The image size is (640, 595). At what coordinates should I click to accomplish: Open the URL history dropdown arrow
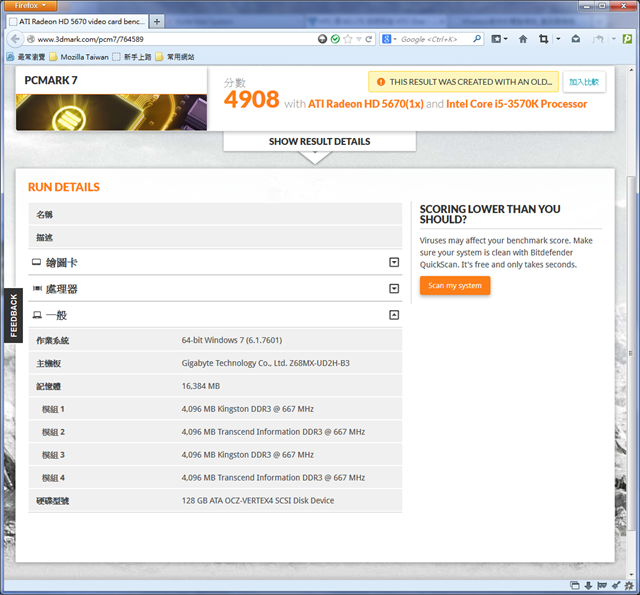[359, 39]
